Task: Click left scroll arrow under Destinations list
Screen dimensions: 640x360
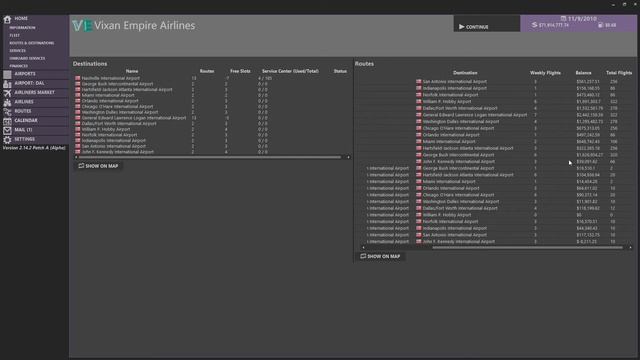Action: pos(76,158)
